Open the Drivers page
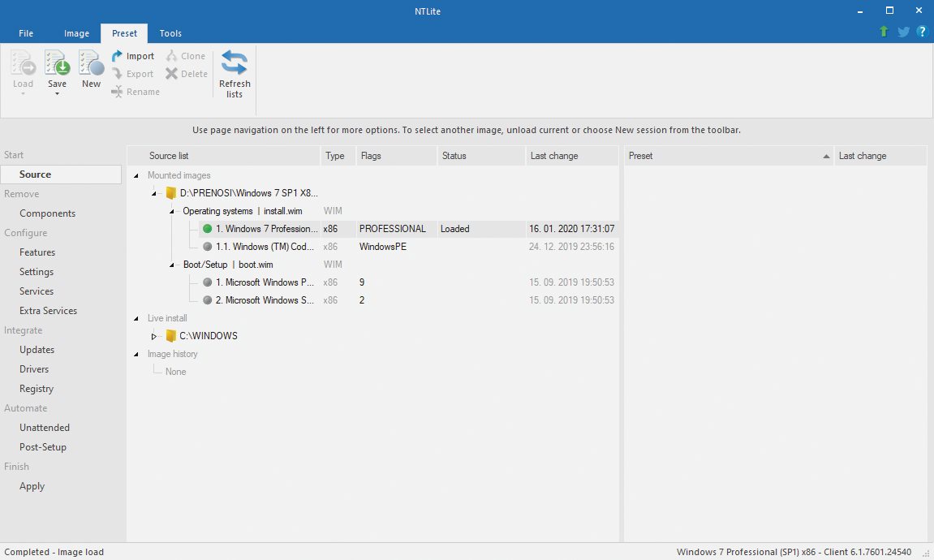Image resolution: width=934 pixels, height=560 pixels. (34, 369)
